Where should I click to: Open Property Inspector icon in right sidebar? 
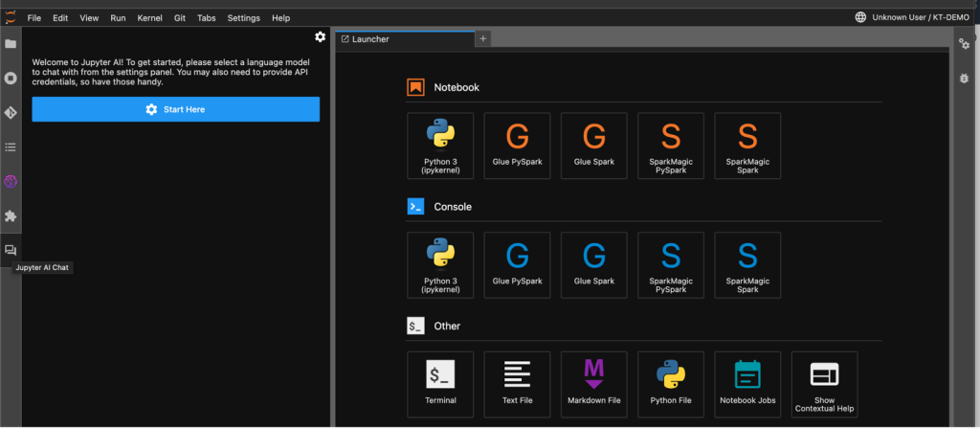click(965, 43)
